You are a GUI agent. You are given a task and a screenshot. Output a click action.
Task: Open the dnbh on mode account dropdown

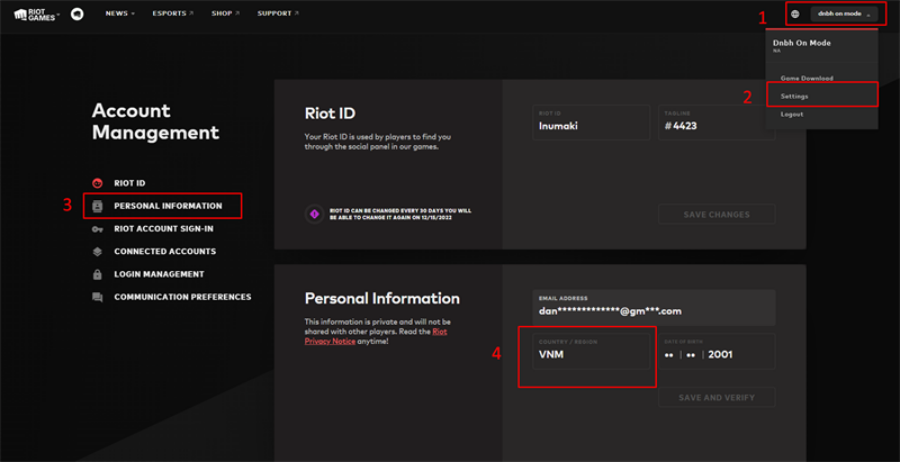click(844, 14)
